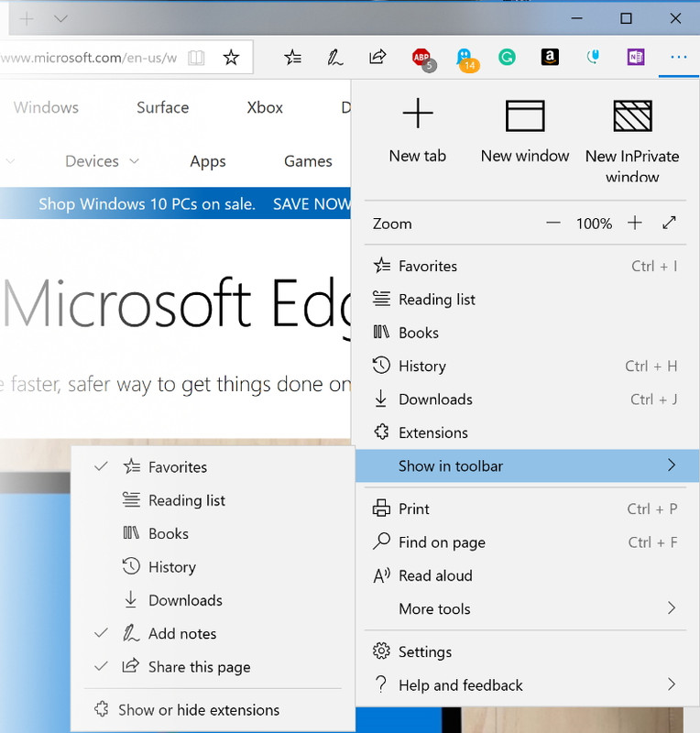Click the Surface link on the page

tap(163, 107)
